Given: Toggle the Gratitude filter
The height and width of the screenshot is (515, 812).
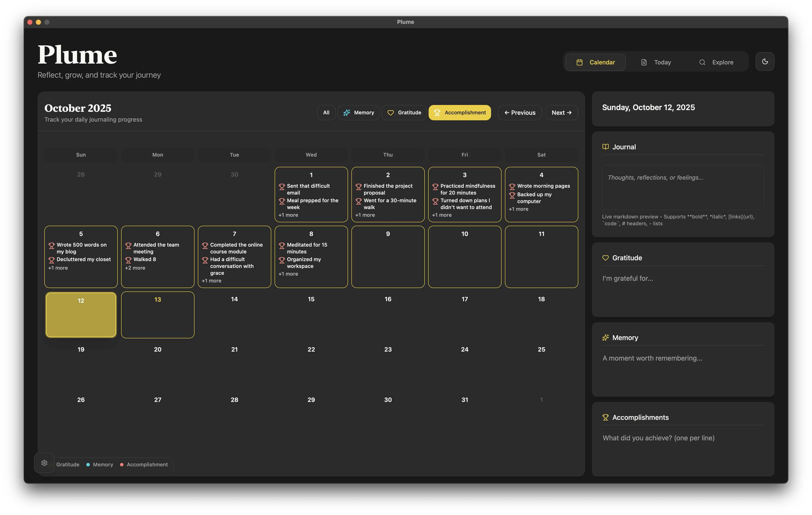Looking at the screenshot, I should (404, 113).
